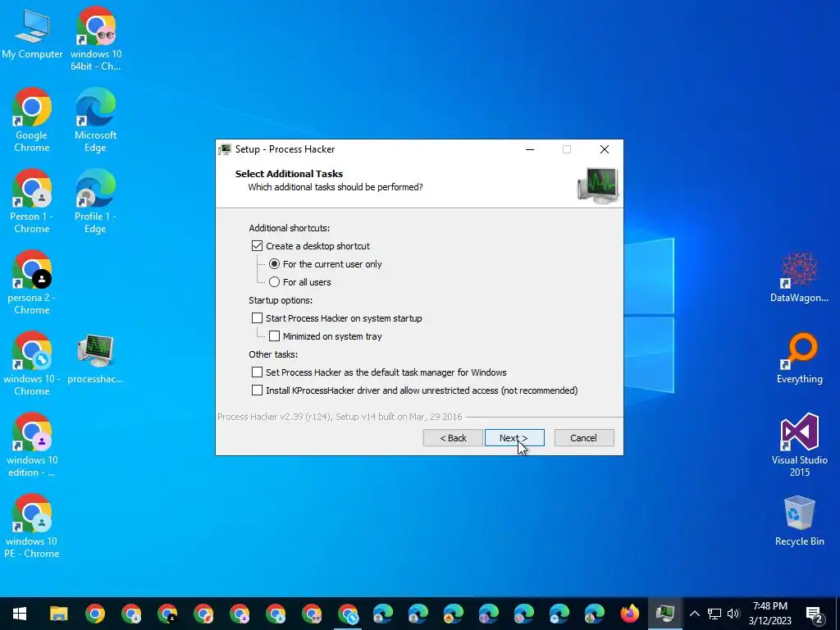Enable Start Process Hacker on system startup
The height and width of the screenshot is (630, 840).
click(257, 318)
